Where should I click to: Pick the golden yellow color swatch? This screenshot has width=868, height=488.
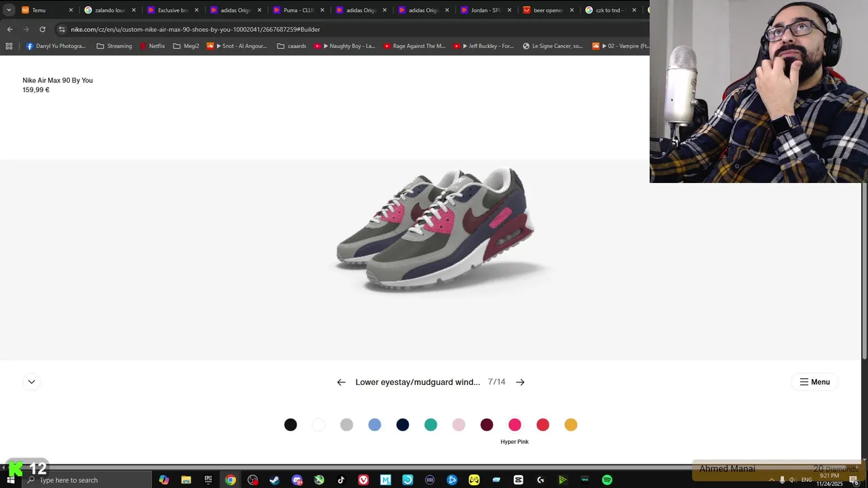point(571,424)
